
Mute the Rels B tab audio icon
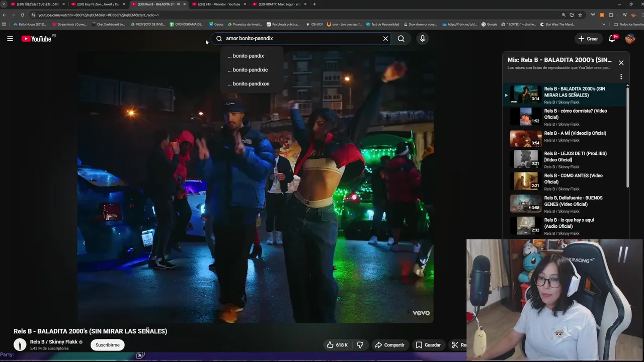click(178, 4)
